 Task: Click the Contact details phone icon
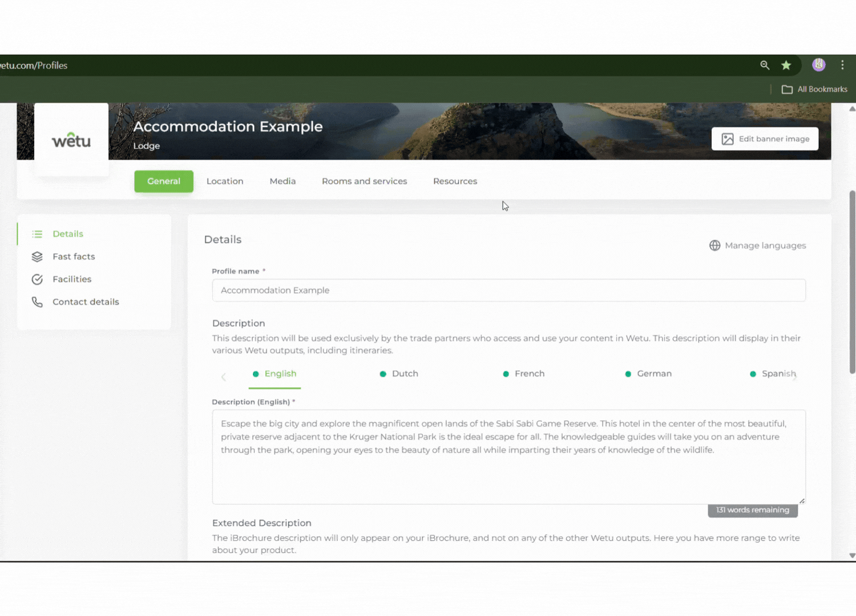pyautogui.click(x=37, y=302)
